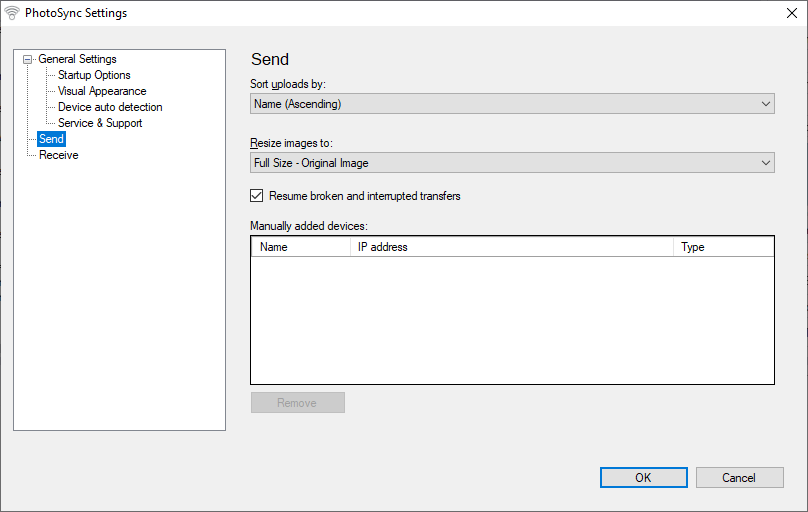Open Service & Support page
The width and height of the screenshot is (808, 512).
[x=100, y=123]
